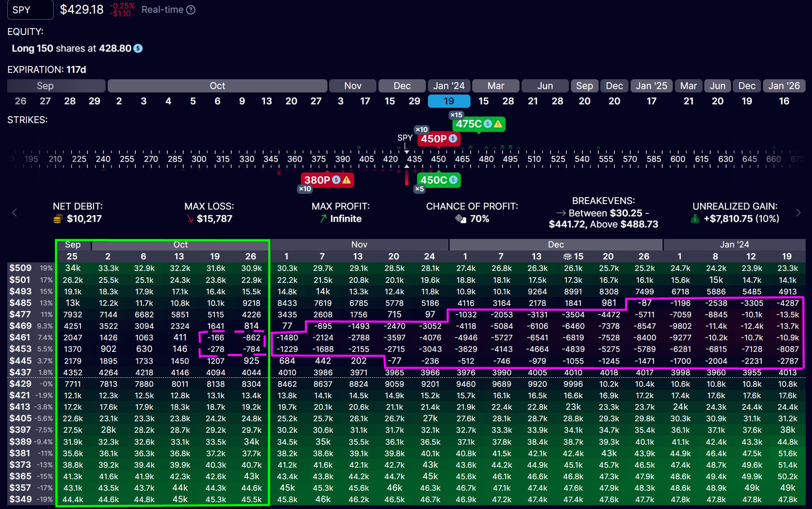Screen dimensions: 812x509
Task: Choose Oct 13 expiration date
Action: 267,101
